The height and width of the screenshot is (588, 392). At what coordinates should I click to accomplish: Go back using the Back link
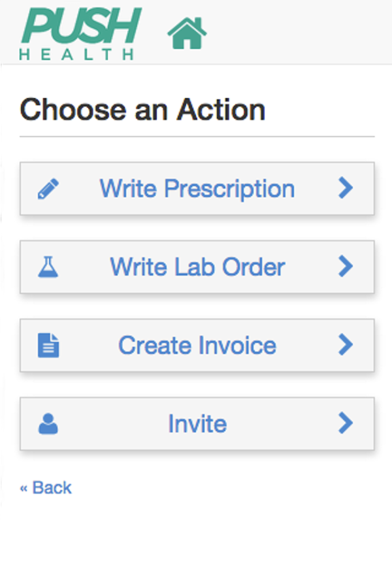52,488
